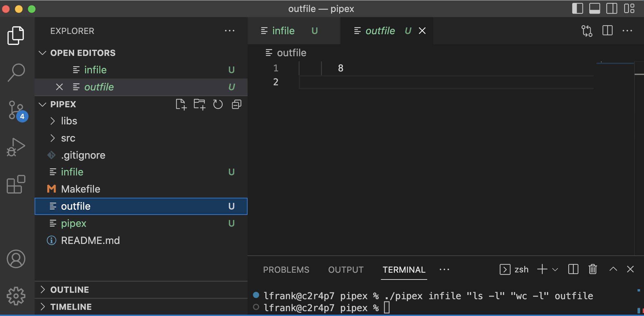Screen dimensions: 644x316
Task: Kill the terminal with trash icon
Action: click(x=593, y=269)
